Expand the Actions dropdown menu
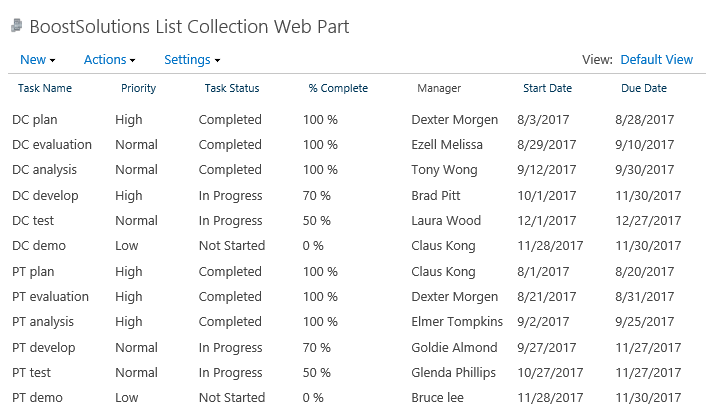This screenshot has height=415, width=710. (x=110, y=60)
